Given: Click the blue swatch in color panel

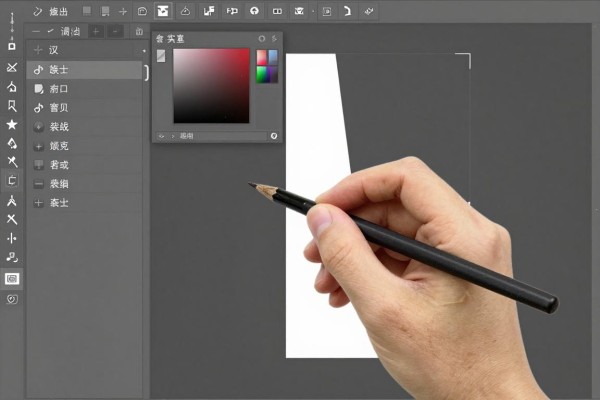Looking at the screenshot, I should [x=272, y=57].
